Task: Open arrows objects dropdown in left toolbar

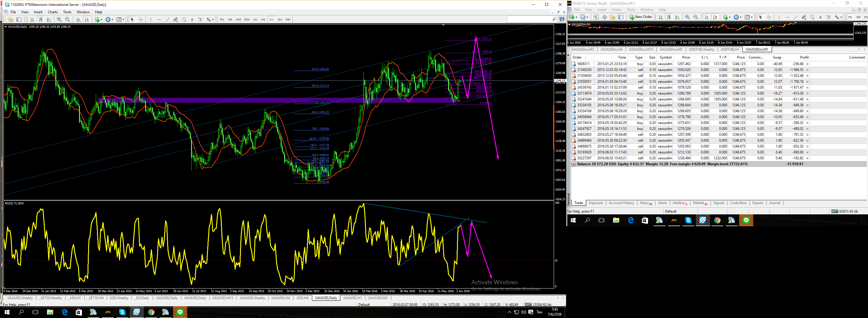Action: coord(213,19)
